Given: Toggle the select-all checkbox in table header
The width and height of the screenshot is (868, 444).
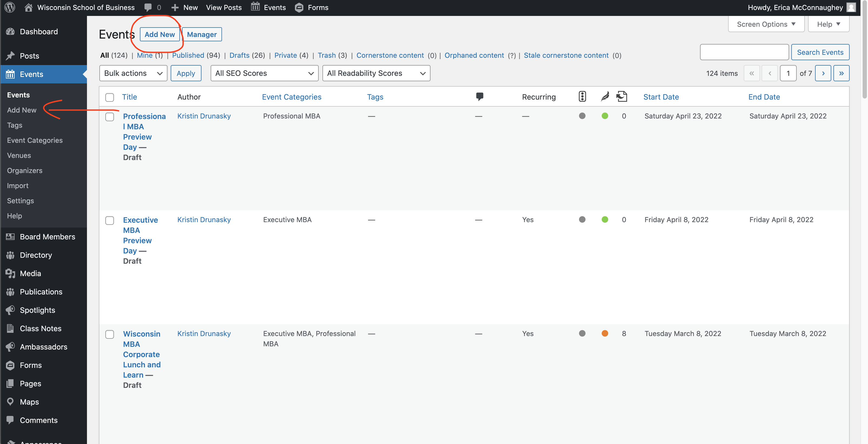Looking at the screenshot, I should pos(109,97).
